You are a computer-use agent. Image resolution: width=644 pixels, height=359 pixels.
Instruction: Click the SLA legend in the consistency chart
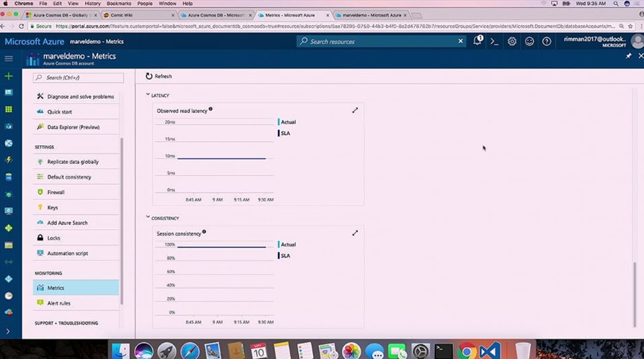coord(284,255)
